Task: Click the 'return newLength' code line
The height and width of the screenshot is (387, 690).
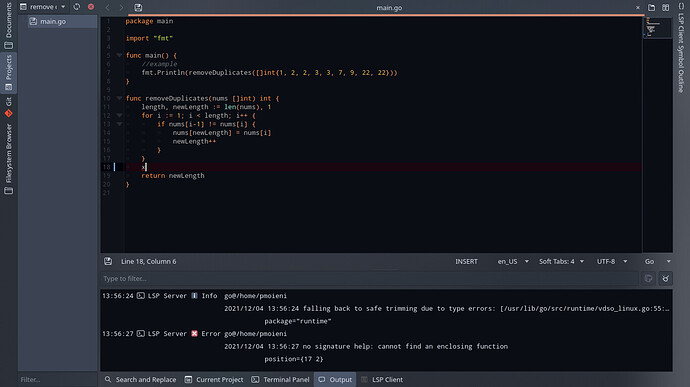Action: (173, 176)
